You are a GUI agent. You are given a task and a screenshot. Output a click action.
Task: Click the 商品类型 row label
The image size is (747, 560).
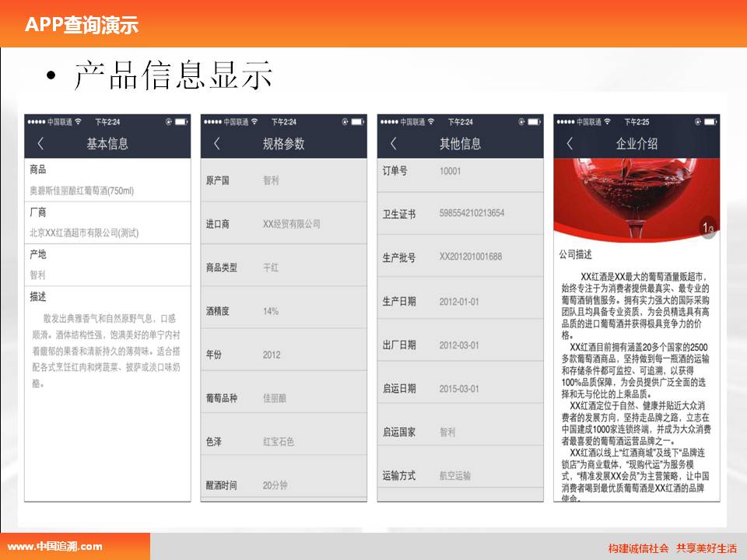[x=221, y=267]
